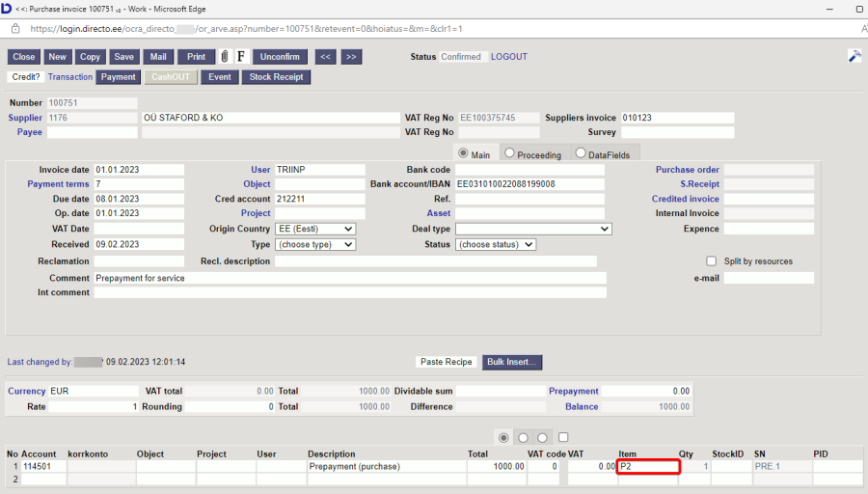Click the Paste Recipe button

(x=447, y=362)
